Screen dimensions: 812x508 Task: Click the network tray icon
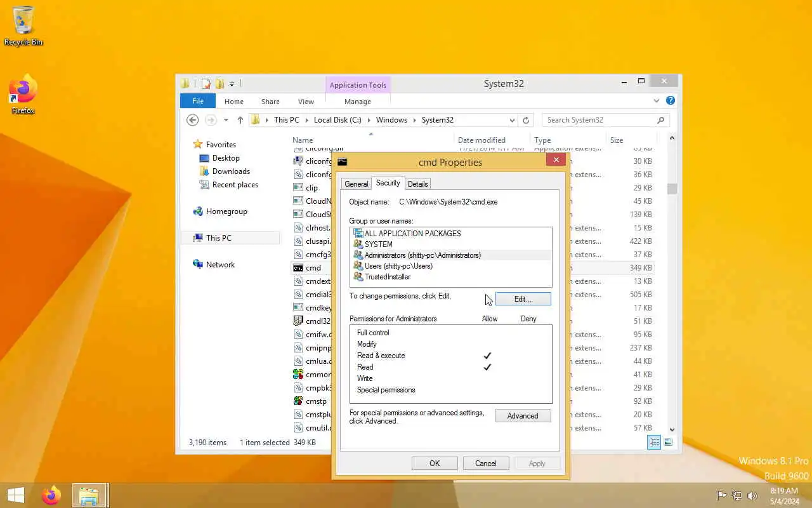737,496
